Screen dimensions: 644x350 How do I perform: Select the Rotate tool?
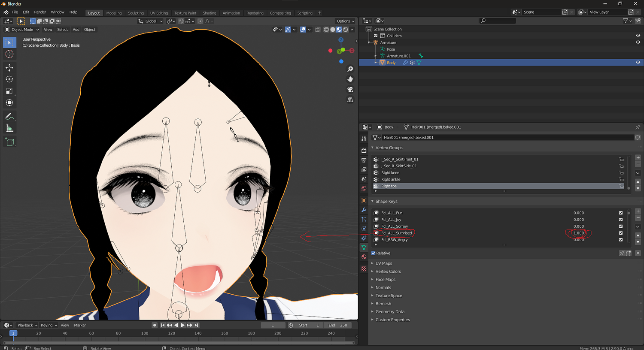pos(9,79)
